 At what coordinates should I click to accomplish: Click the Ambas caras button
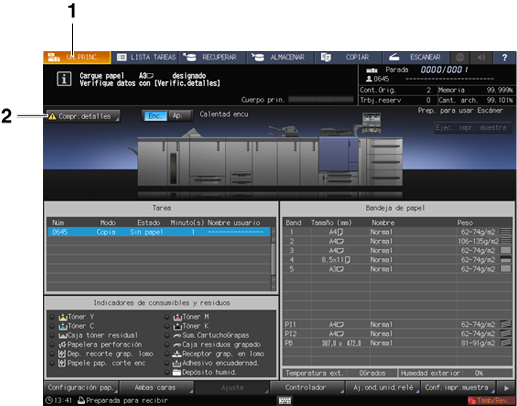[x=156, y=388]
